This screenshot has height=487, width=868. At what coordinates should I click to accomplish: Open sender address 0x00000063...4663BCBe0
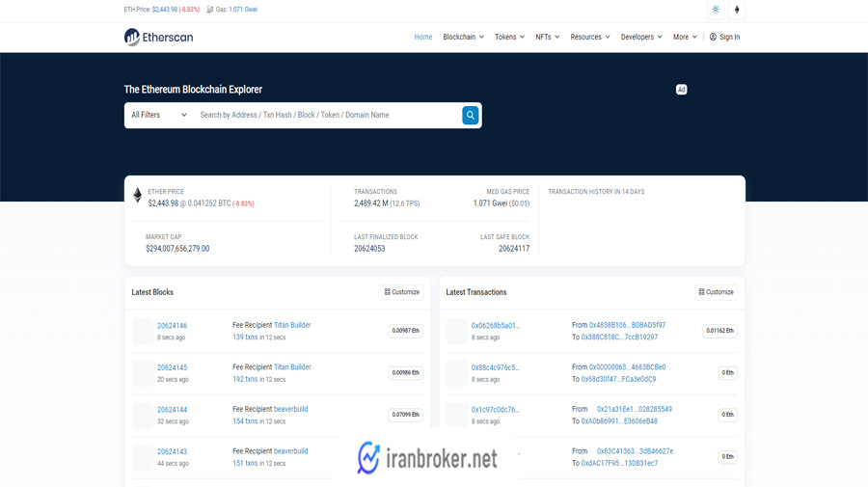click(627, 366)
